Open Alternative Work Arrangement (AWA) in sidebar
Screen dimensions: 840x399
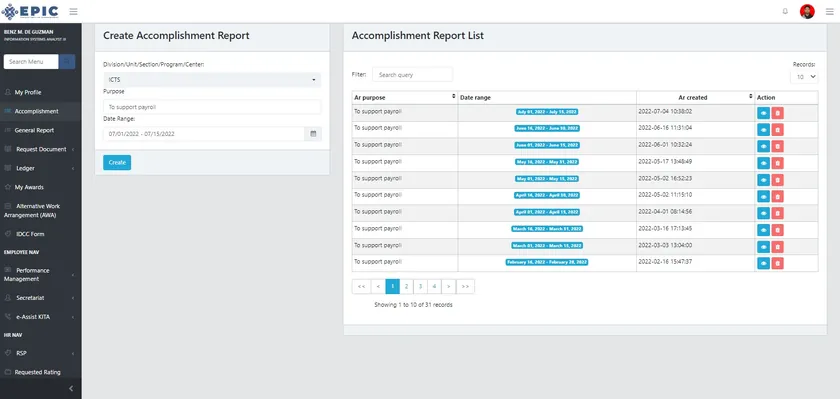[41, 210]
